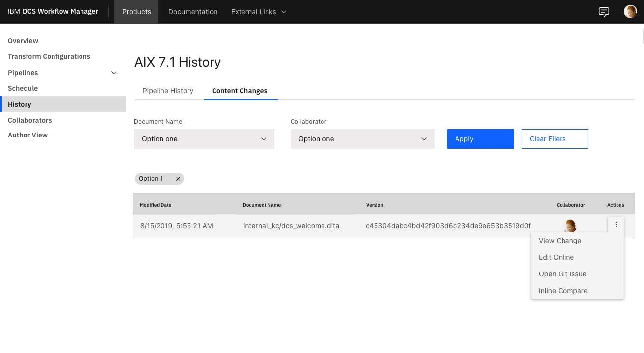
Task: Click the Modified Date column header
Action: pyautogui.click(x=156, y=205)
